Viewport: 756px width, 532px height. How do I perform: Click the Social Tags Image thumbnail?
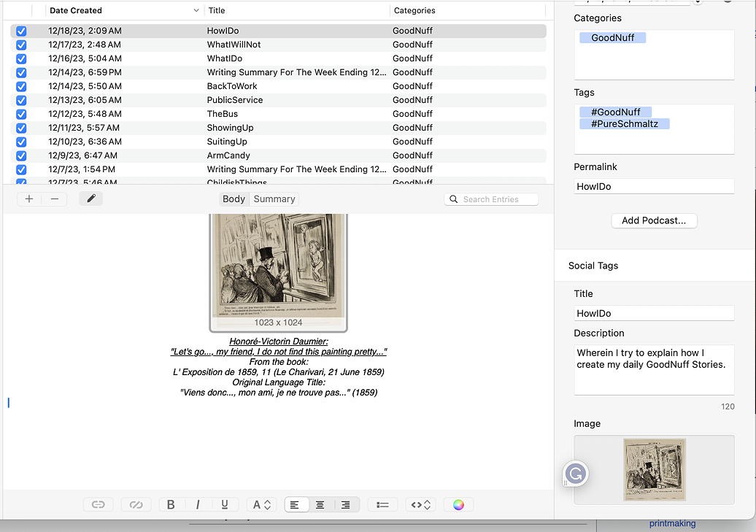pyautogui.click(x=655, y=470)
